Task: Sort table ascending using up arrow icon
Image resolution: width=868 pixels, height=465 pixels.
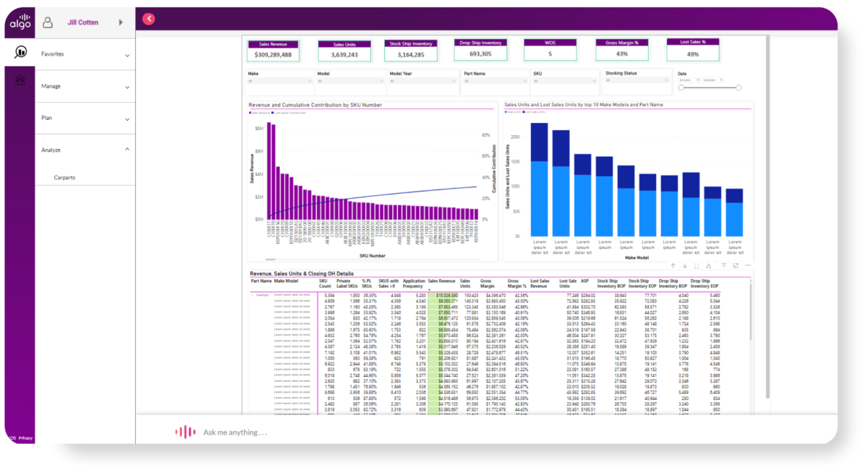Action: pyautogui.click(x=673, y=265)
